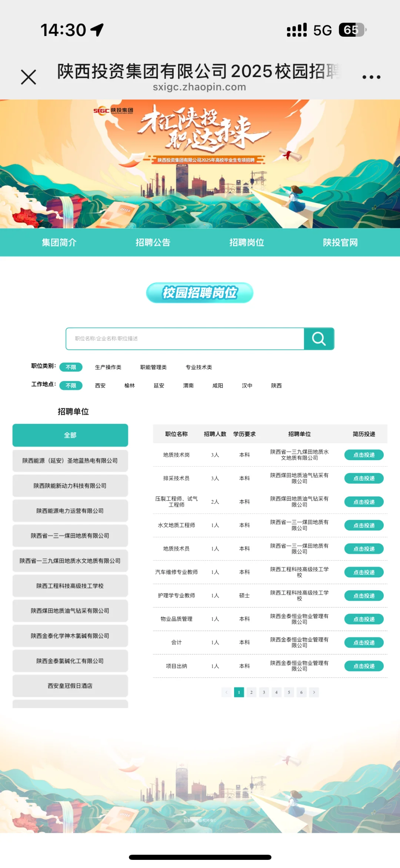This screenshot has width=400, height=868.
Task: Go to pagination page 6
Action: click(301, 692)
